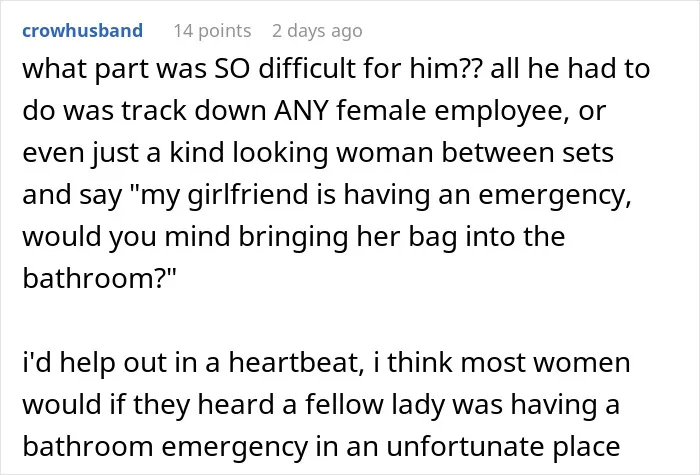Click the phrase difficult for him
The image size is (700, 475).
coord(358,69)
